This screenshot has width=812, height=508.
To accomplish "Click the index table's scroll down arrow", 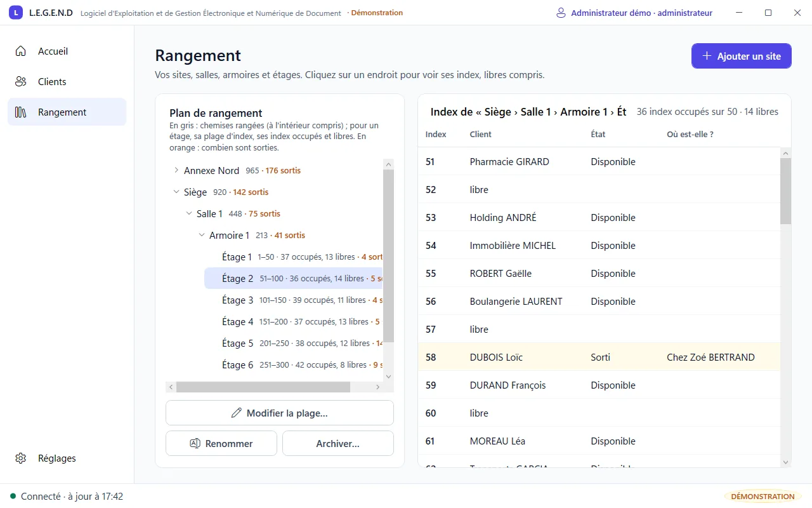I will pyautogui.click(x=785, y=462).
